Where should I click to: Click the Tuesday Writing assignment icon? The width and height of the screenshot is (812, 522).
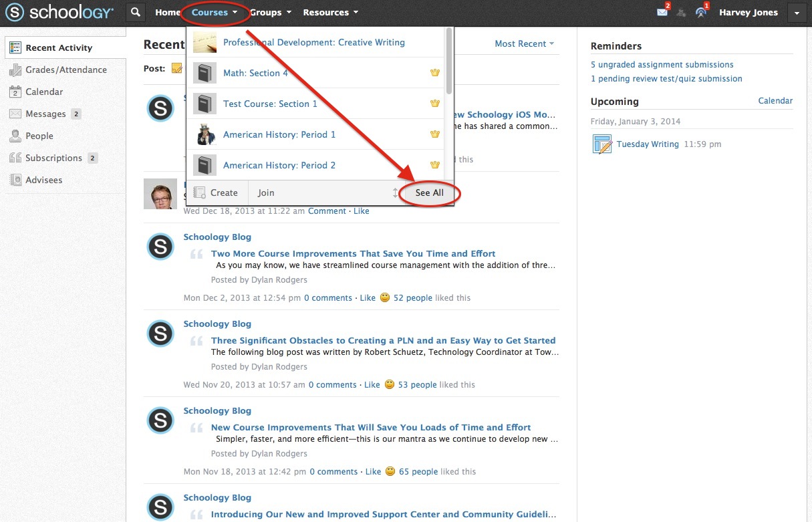click(602, 144)
